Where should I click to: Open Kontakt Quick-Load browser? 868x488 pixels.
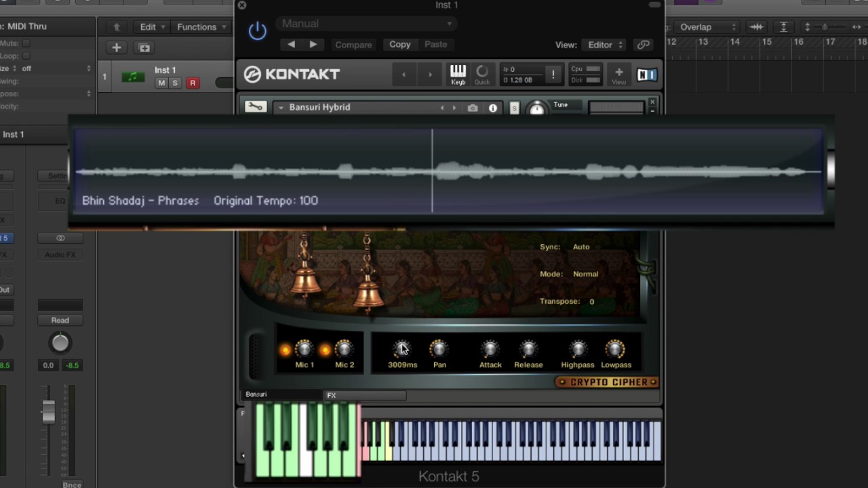[x=482, y=75]
